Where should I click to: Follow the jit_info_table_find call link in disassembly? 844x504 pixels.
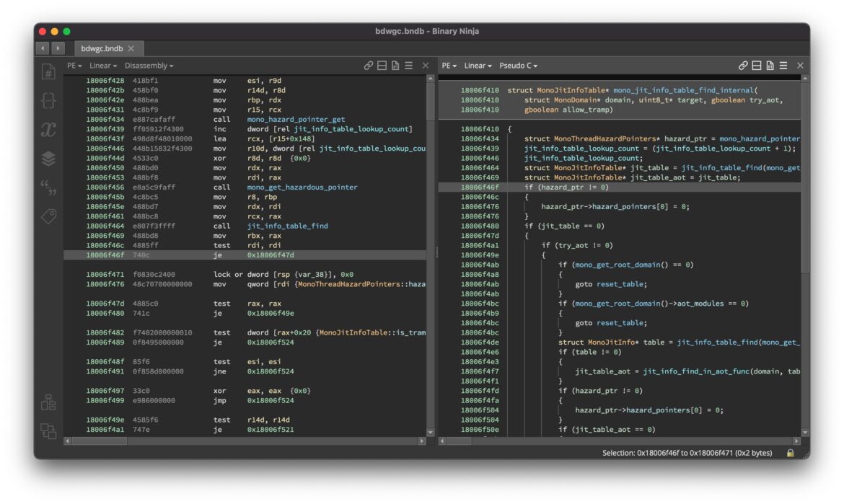point(287,226)
